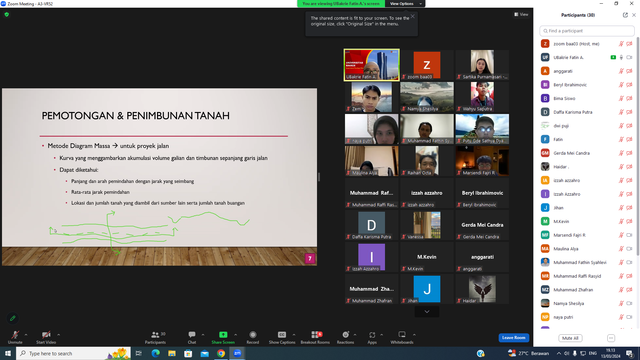Click the green Share Screen icon
Image resolution: width=640 pixels, height=360 pixels.
[223, 335]
